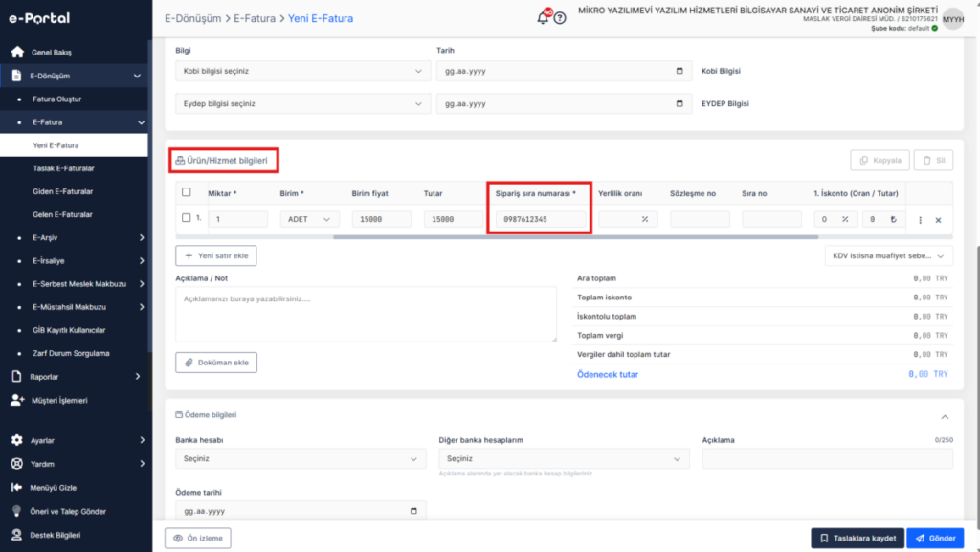This screenshot has height=552, width=980.
Task: Expand the ADET unit dropdown
Action: (309, 219)
